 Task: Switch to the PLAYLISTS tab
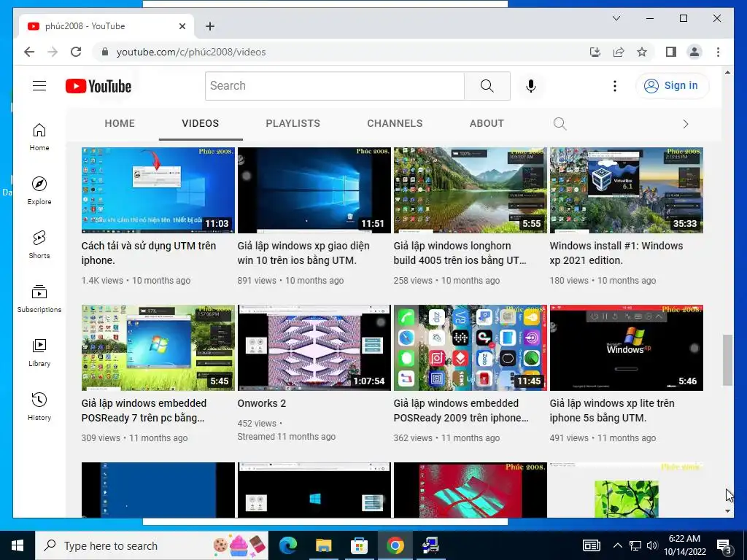click(293, 123)
